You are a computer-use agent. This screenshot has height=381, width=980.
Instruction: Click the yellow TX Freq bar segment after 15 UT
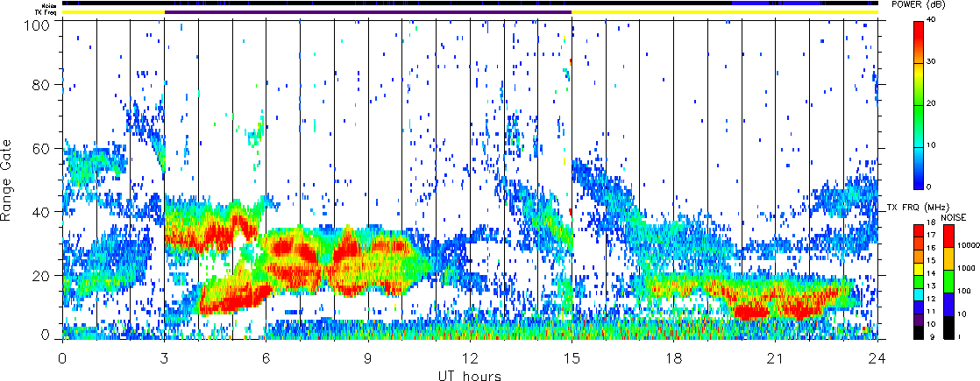coord(725,12)
